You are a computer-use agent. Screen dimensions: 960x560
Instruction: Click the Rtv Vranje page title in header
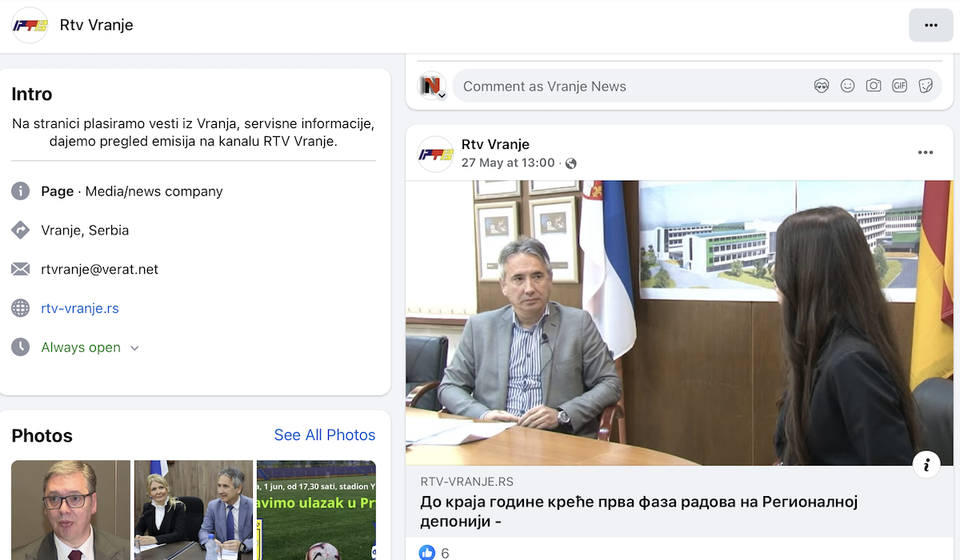tap(96, 25)
